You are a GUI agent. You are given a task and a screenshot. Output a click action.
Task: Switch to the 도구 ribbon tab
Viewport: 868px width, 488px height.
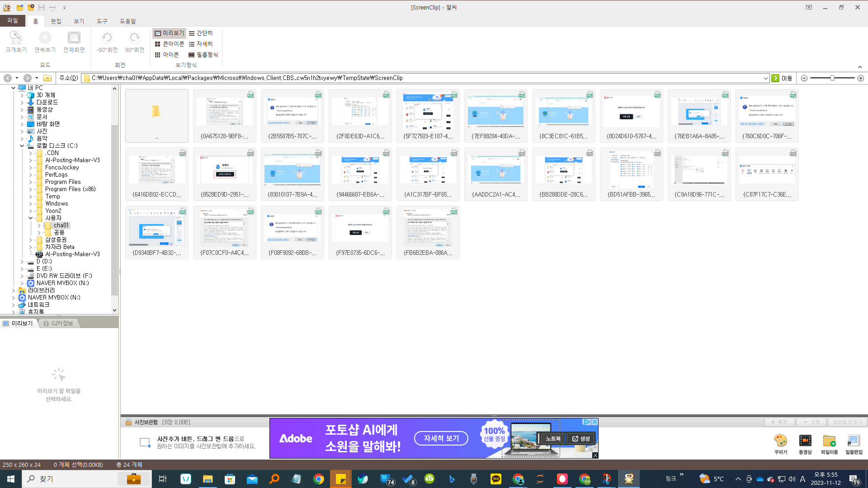pos(101,21)
